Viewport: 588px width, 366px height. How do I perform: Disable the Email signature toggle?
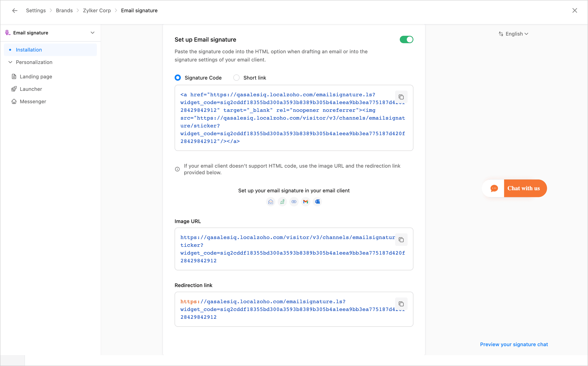[406, 39]
